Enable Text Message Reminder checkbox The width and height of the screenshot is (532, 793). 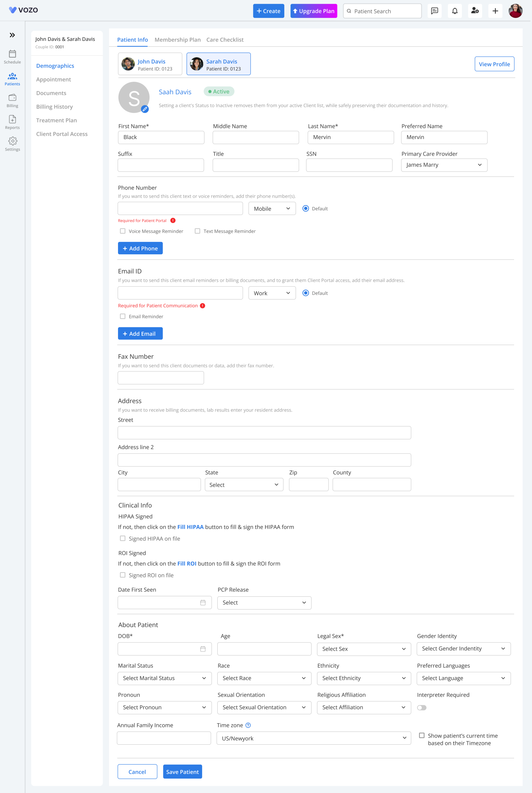coord(198,231)
